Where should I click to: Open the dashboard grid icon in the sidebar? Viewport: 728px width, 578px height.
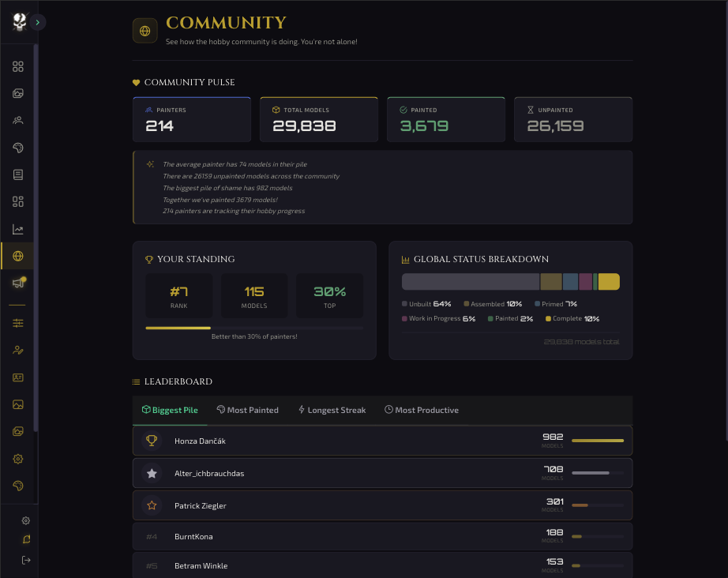click(x=17, y=66)
